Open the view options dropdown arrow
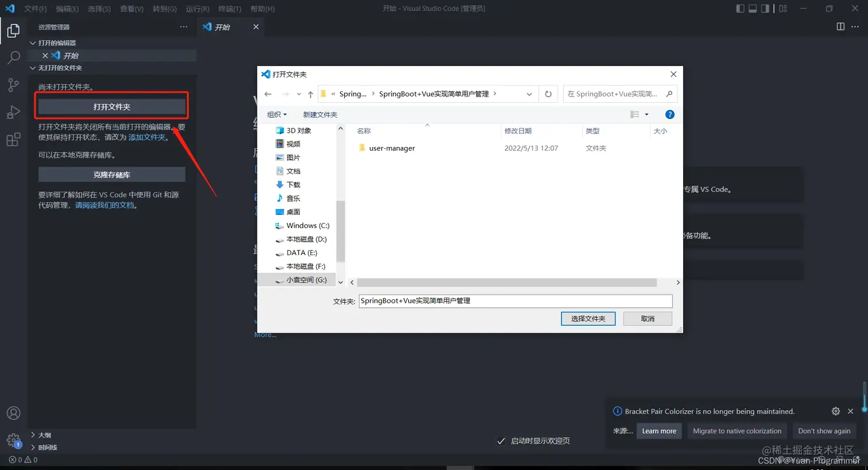 pos(646,114)
